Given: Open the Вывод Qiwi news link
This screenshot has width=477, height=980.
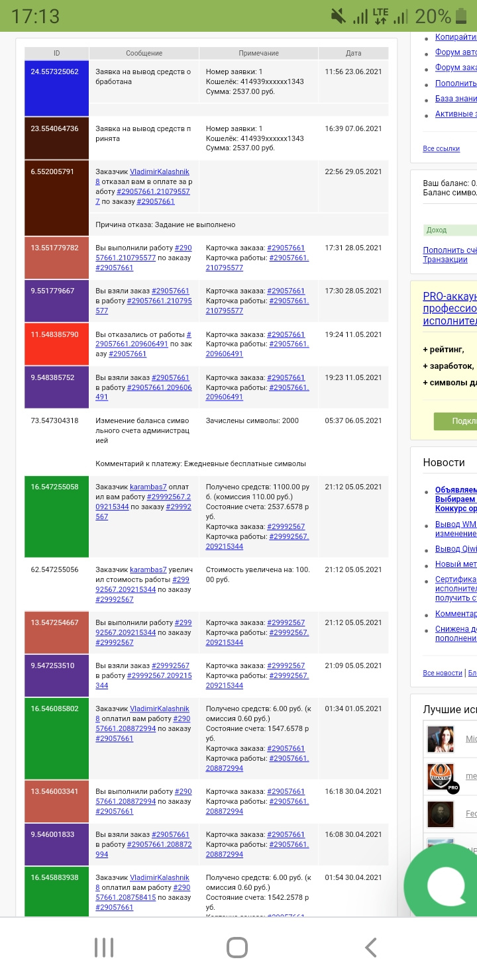Looking at the screenshot, I should point(456,549).
